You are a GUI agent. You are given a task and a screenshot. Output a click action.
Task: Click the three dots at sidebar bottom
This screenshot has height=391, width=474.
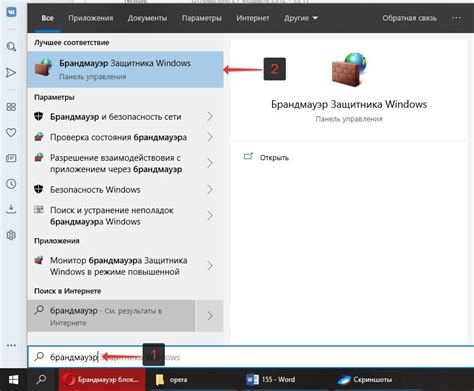(11, 345)
